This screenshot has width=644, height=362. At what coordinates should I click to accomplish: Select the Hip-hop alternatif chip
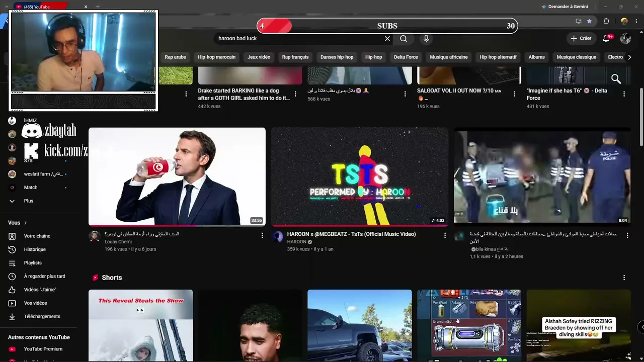coord(498,57)
